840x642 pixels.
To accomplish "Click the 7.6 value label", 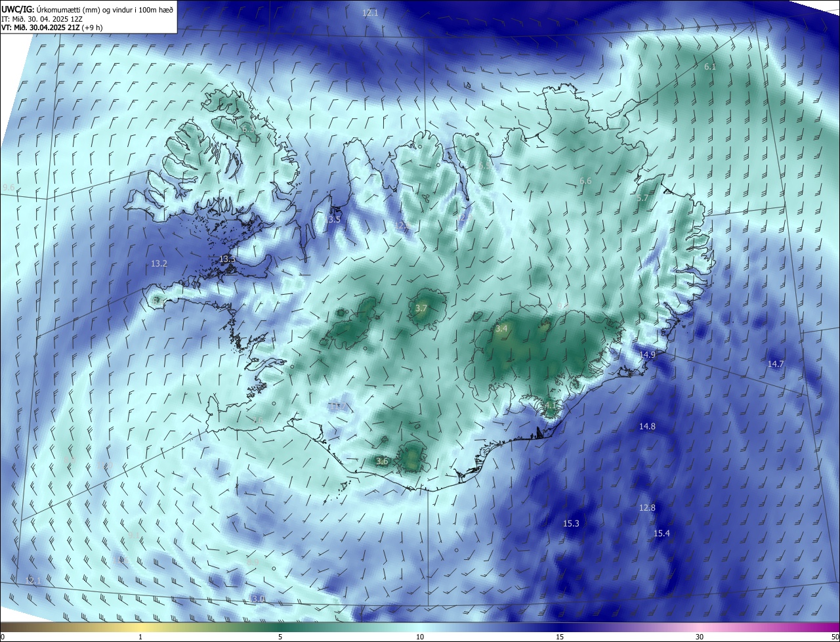I will click(x=257, y=420).
